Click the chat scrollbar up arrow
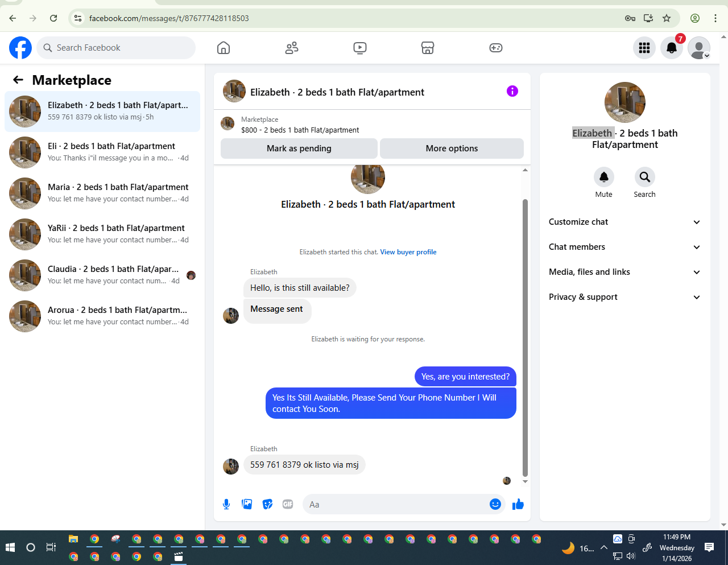Image resolution: width=728 pixels, height=565 pixels. click(x=525, y=170)
